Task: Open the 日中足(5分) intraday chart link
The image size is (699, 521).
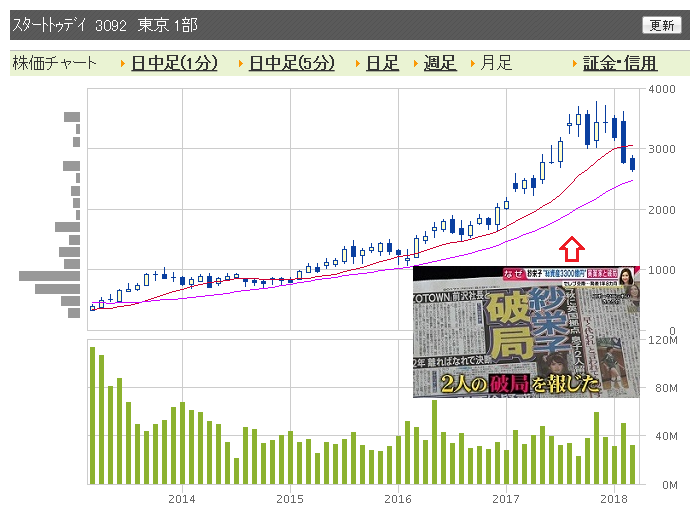Action: 292,63
